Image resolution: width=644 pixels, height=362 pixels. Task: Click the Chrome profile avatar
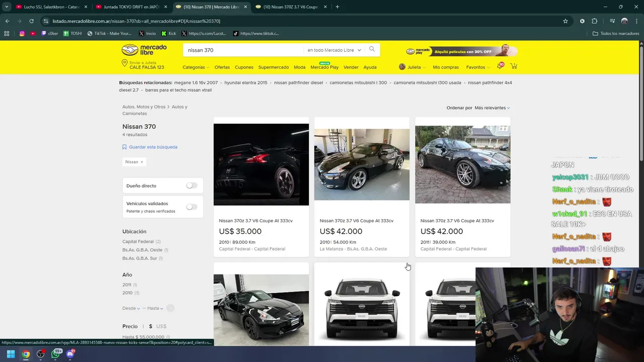click(x=624, y=21)
